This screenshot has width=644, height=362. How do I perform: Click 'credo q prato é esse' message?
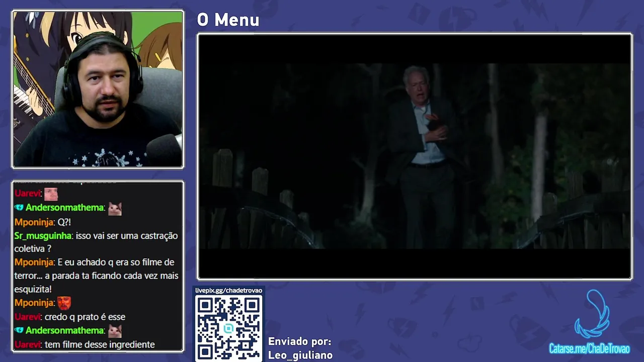(85, 317)
